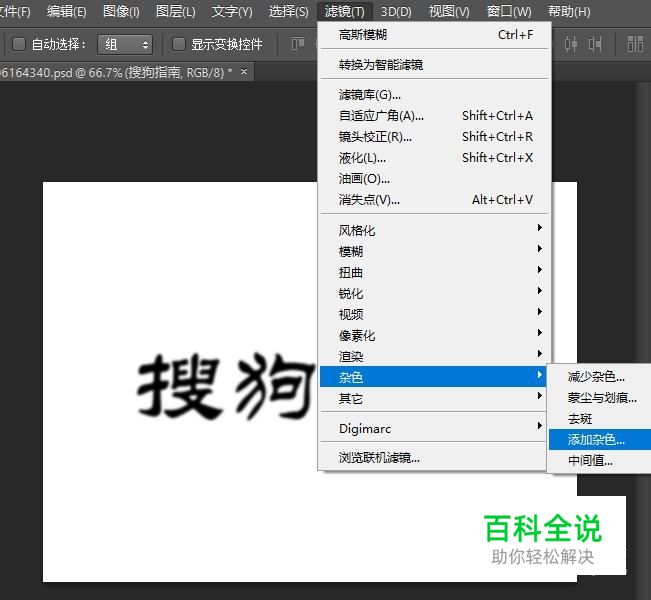Choose 转换为智能滤镜
The height and width of the screenshot is (600, 651).
(x=435, y=65)
